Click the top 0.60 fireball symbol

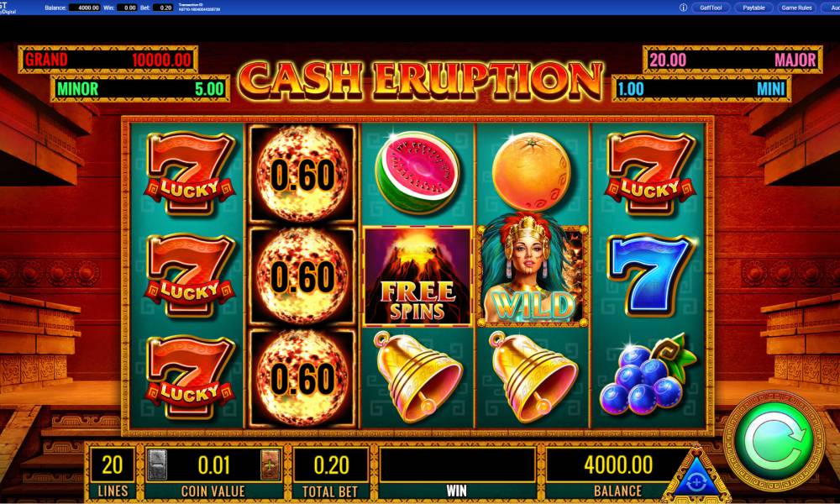302,175
